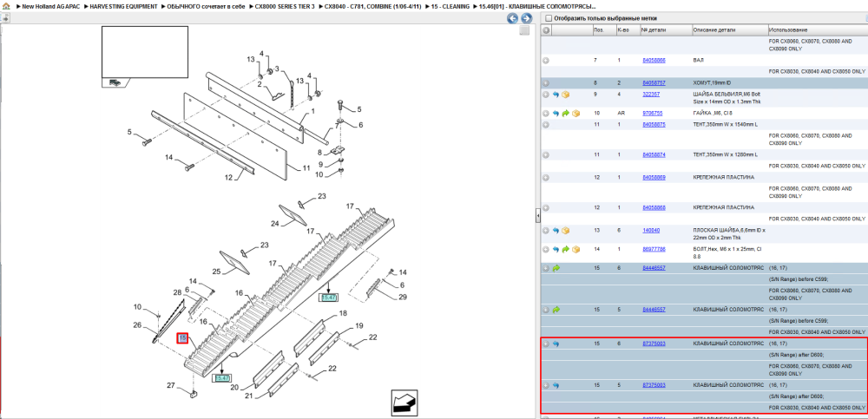This screenshot has height=419, width=868.
Task: Expand all rows with the header plus button
Action: [546, 29]
